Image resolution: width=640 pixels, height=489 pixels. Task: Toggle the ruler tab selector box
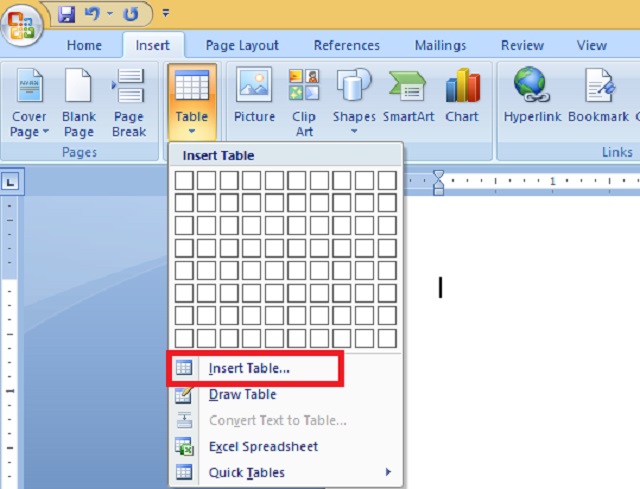[x=11, y=181]
